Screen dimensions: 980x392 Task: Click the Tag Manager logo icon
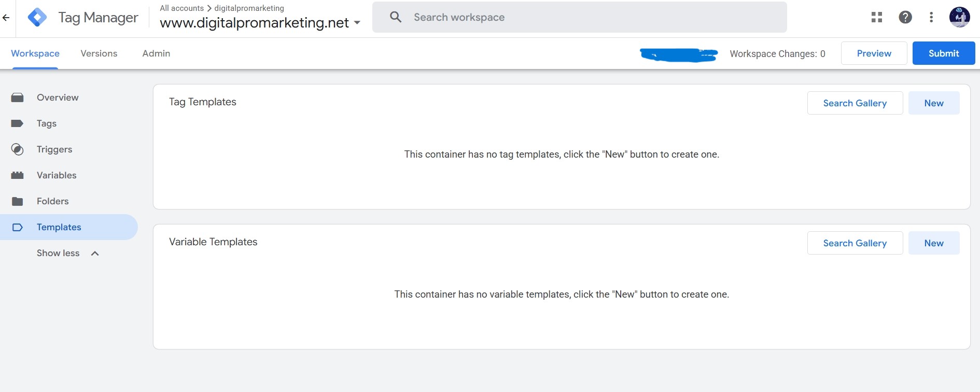click(x=37, y=18)
